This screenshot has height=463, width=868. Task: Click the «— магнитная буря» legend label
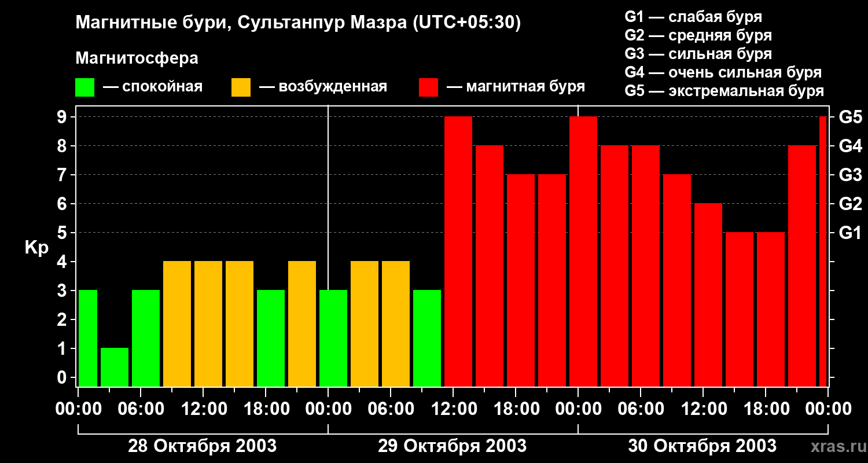tap(516, 87)
